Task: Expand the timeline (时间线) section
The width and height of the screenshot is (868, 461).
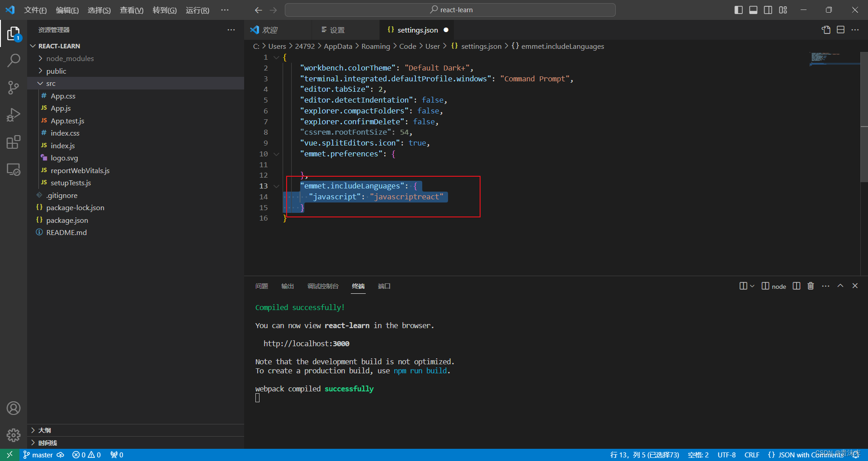Action: (136, 443)
